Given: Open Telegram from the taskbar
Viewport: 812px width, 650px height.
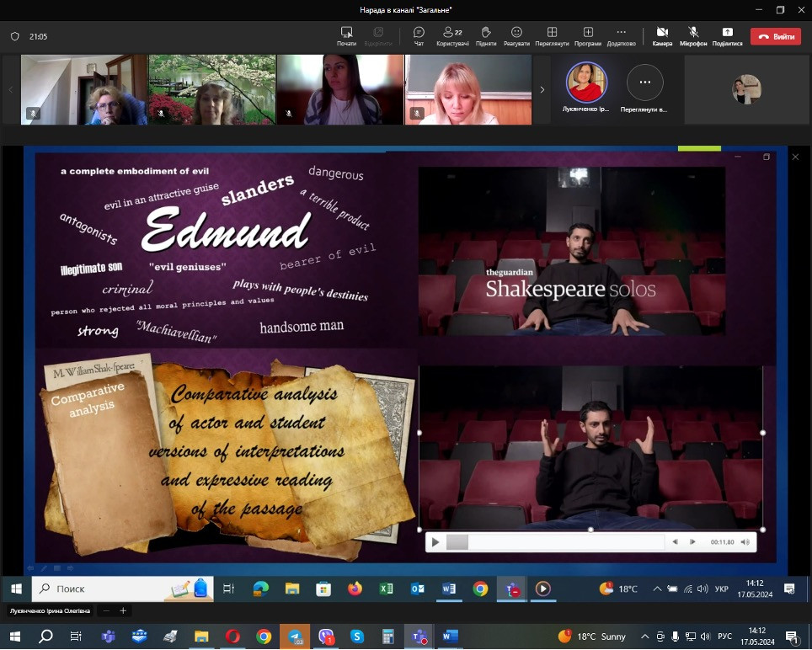Looking at the screenshot, I should click(x=295, y=637).
